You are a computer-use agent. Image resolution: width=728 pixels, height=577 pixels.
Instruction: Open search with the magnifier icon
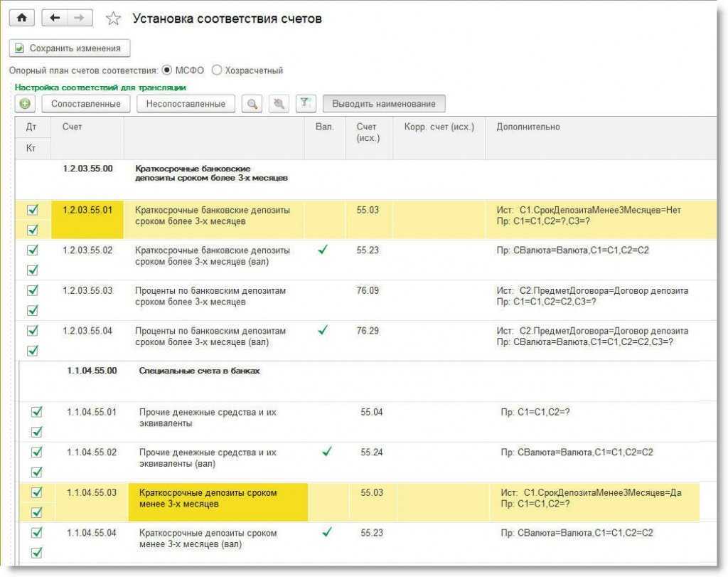click(x=252, y=104)
